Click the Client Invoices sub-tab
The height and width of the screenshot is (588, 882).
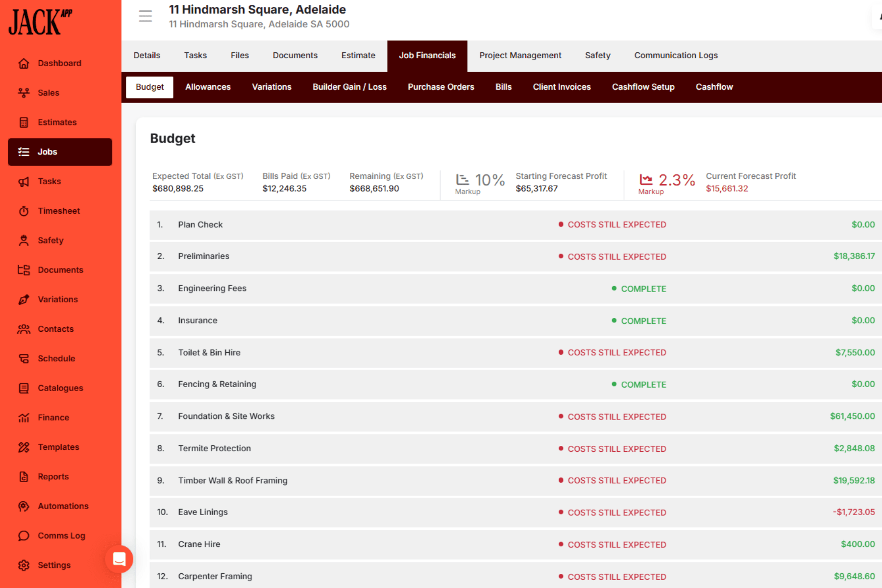pyautogui.click(x=562, y=87)
